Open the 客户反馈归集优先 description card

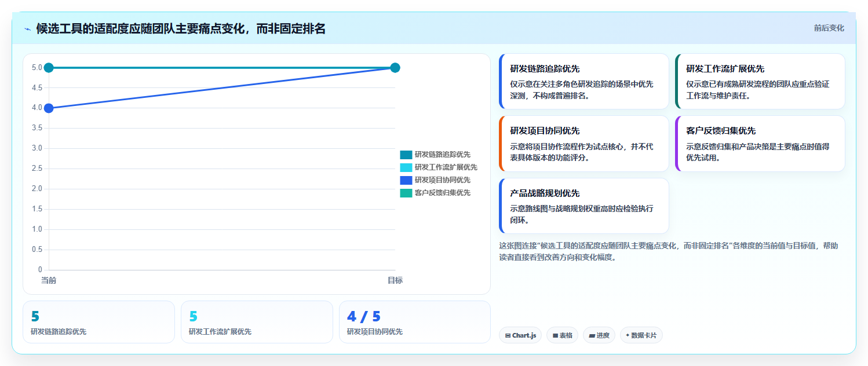760,144
